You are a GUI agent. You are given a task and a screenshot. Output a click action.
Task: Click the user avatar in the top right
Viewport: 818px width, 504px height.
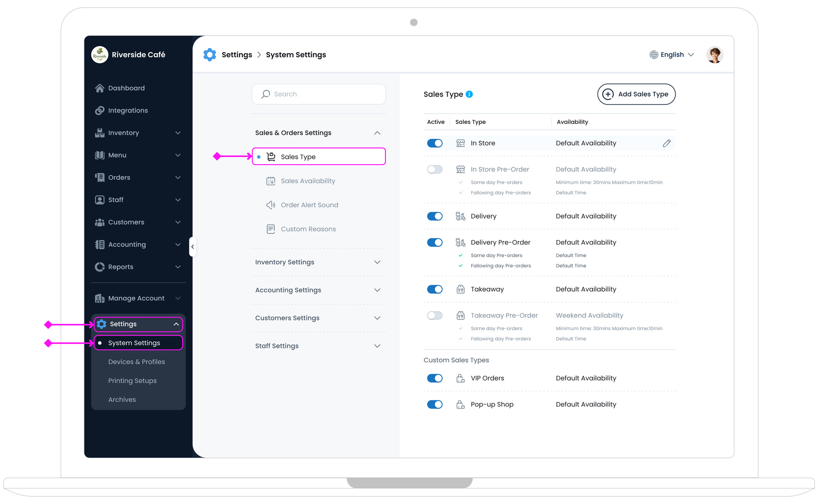coord(714,55)
